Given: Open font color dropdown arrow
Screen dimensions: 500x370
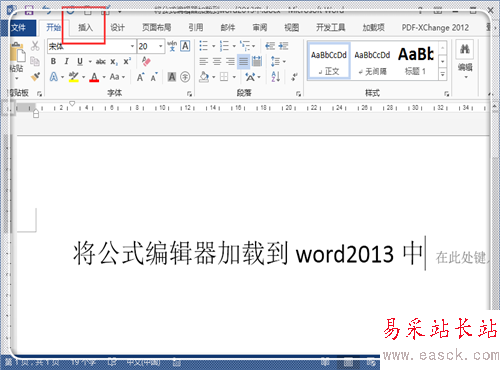Looking at the screenshot, I should 104,77.
